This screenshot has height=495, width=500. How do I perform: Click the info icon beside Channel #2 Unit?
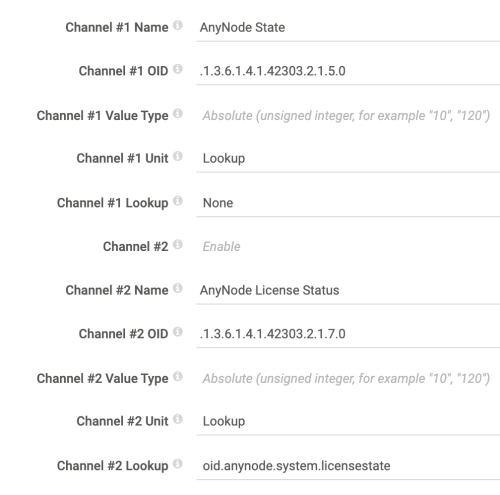click(178, 419)
